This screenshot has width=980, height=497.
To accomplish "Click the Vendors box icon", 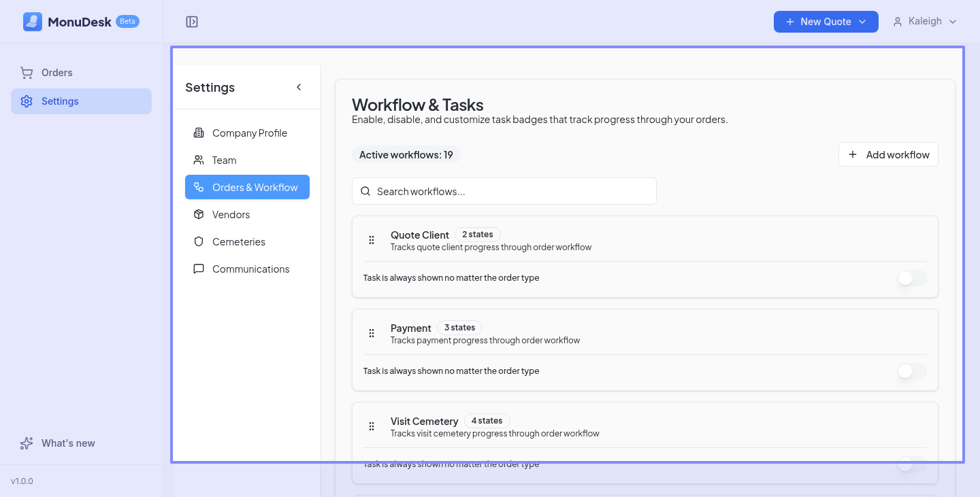I will pyautogui.click(x=199, y=215).
